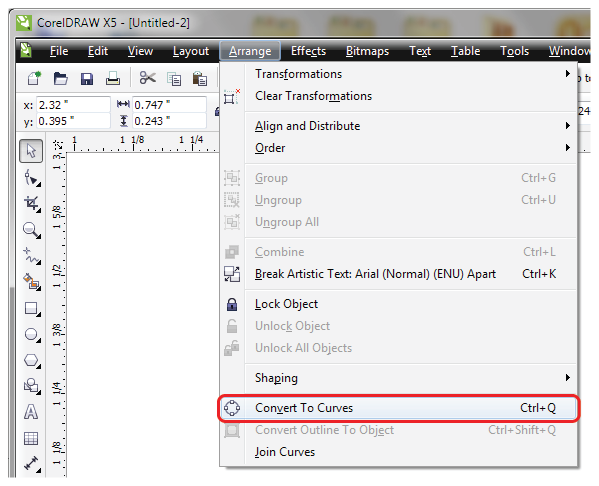Image resolution: width=599 pixels, height=486 pixels.
Task: Pick the Smart Fill tool
Action: pos(32,282)
